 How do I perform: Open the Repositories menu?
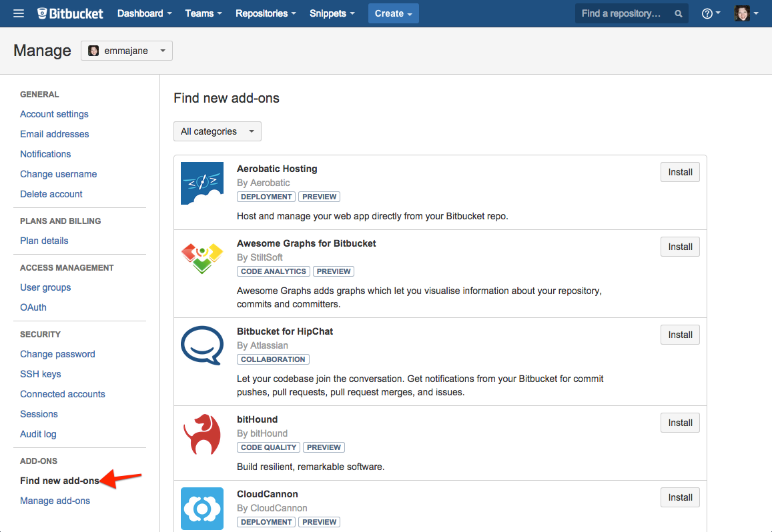265,13
